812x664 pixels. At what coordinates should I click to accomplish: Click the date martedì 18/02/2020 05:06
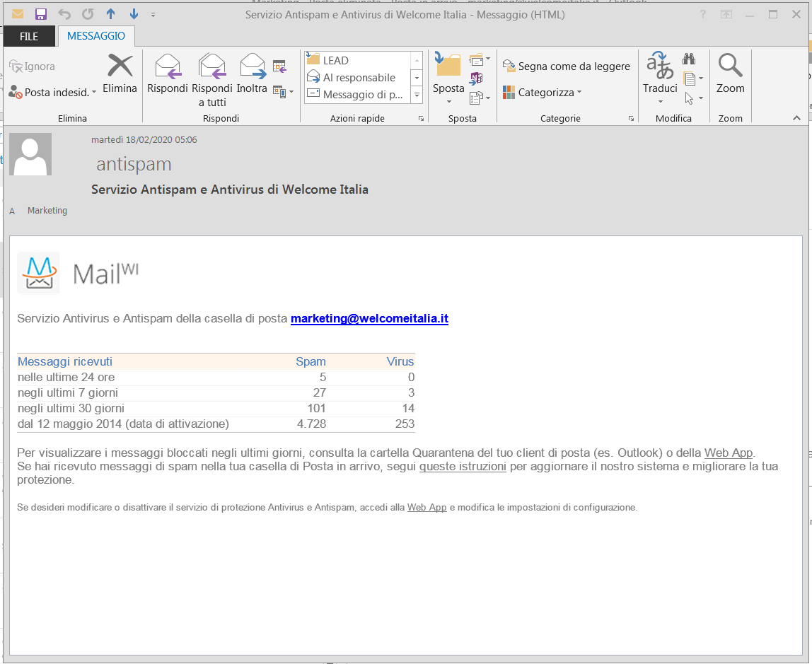[x=144, y=140]
